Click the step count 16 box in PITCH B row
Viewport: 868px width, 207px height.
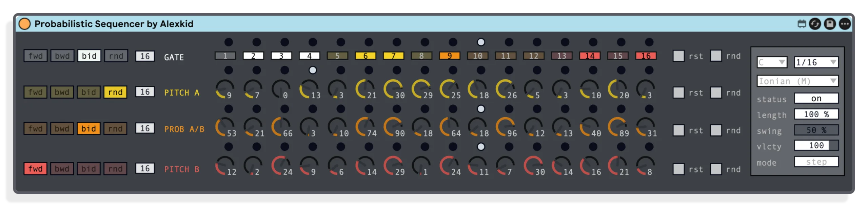click(145, 168)
